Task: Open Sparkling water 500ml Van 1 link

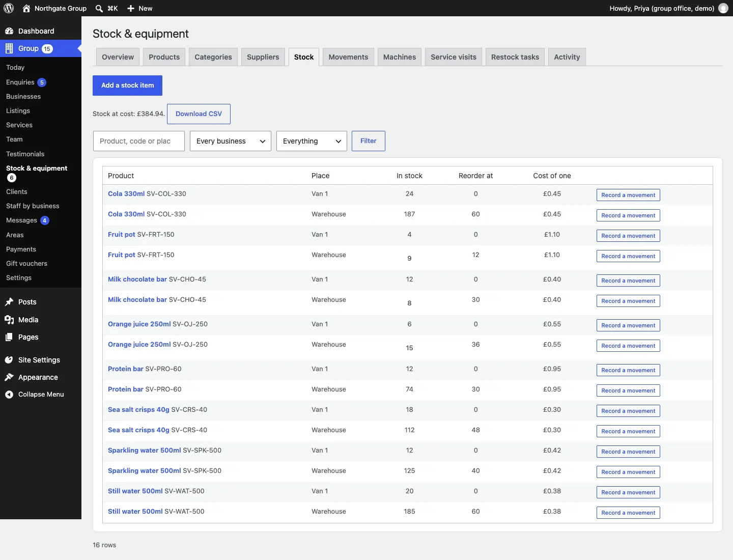Action: coord(145,451)
